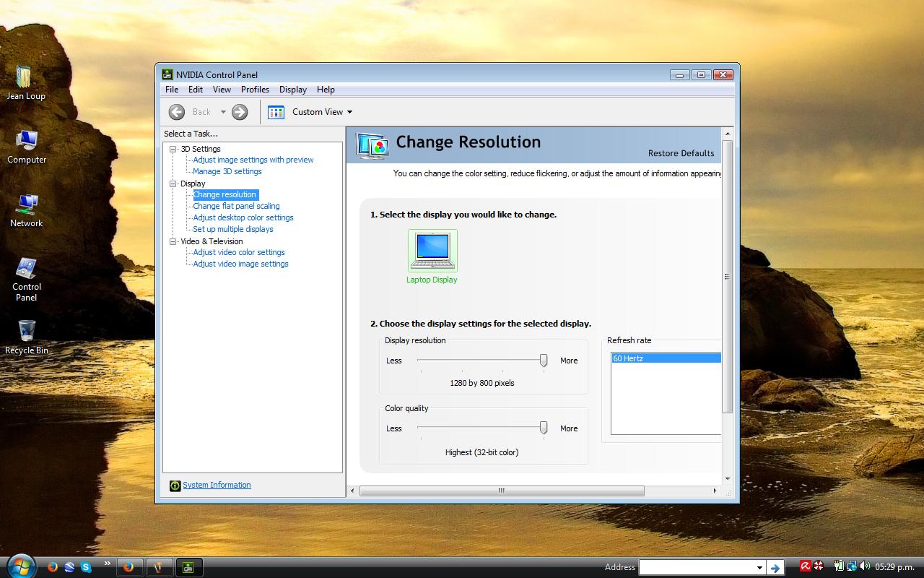Screen dimensions: 924x578
Task: Click the Back navigation arrow icon
Action: click(177, 112)
